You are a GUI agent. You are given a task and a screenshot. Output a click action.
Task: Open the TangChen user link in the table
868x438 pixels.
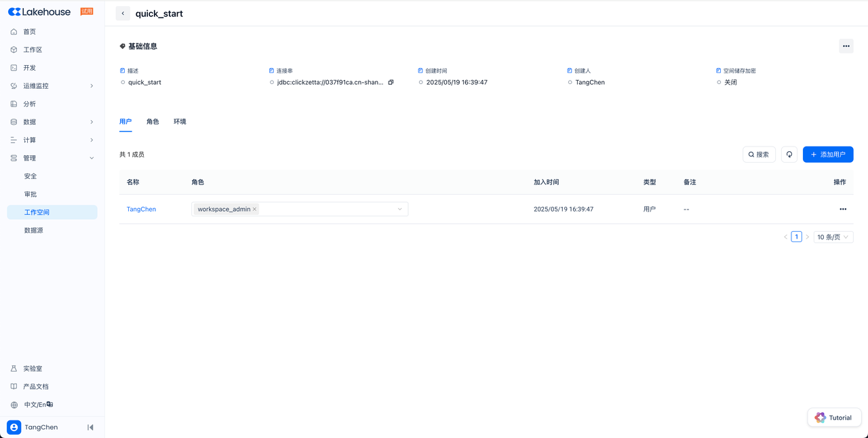click(x=141, y=209)
